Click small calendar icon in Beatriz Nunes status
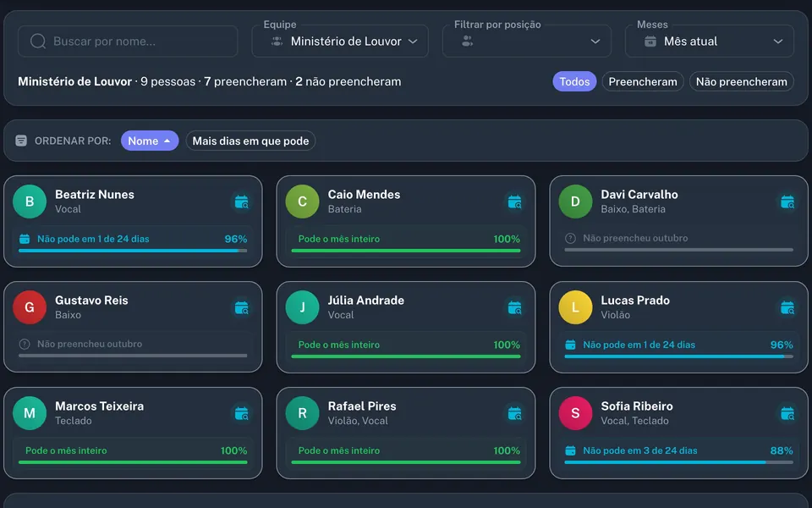 coord(25,239)
